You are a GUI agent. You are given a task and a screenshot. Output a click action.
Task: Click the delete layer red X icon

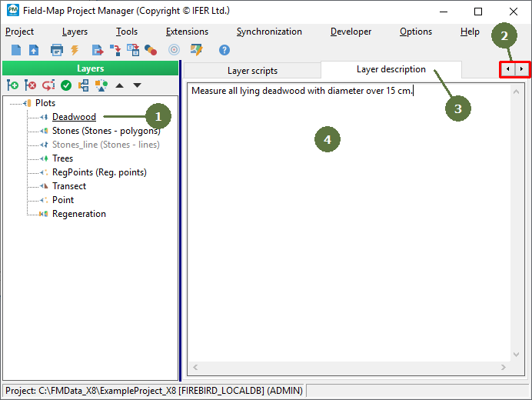click(30, 85)
